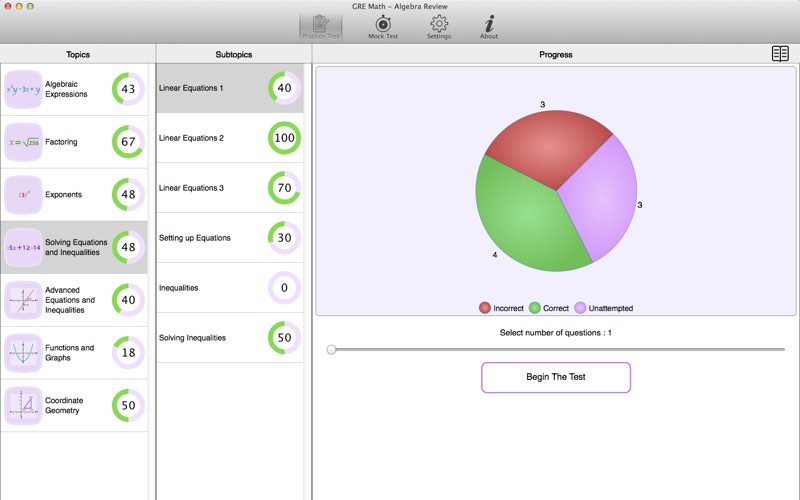The width and height of the screenshot is (800, 500).
Task: Click the 50 ring for Solving Inequalities
Action: [x=284, y=338]
